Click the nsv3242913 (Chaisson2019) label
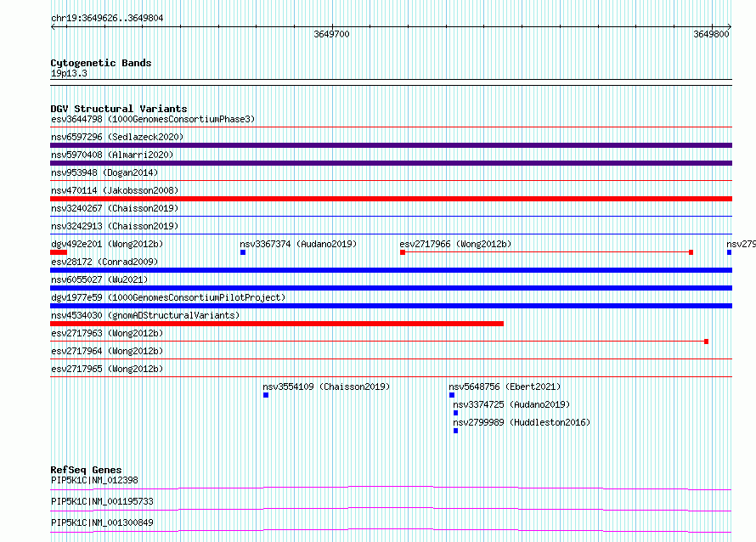 pyautogui.click(x=115, y=226)
